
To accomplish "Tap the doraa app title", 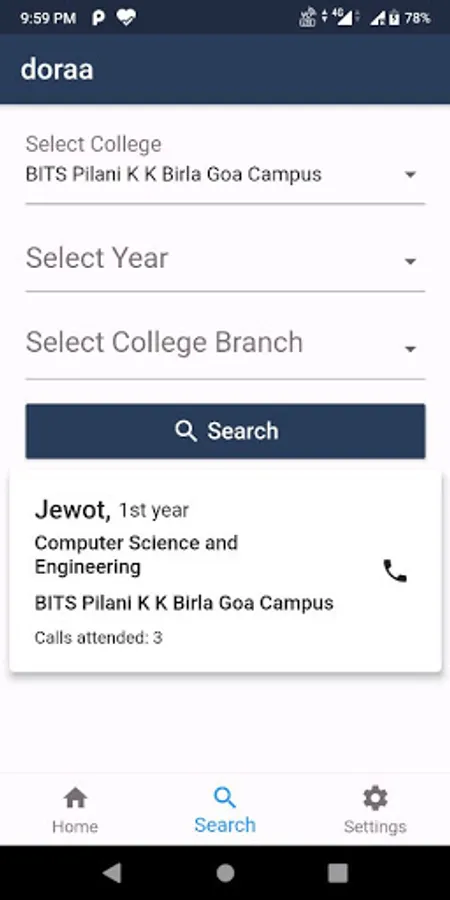I will pyautogui.click(x=57, y=70).
